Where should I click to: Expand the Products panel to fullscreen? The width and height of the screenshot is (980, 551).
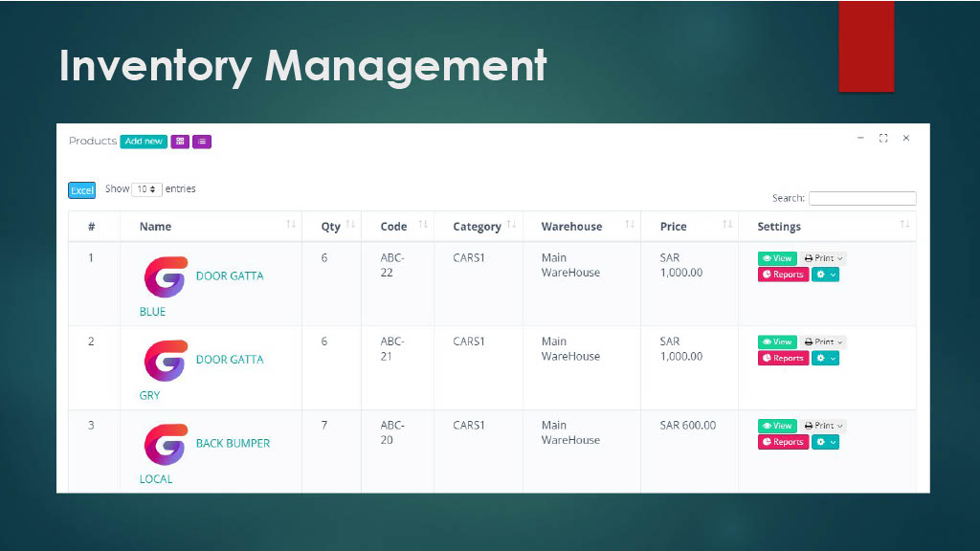(883, 138)
